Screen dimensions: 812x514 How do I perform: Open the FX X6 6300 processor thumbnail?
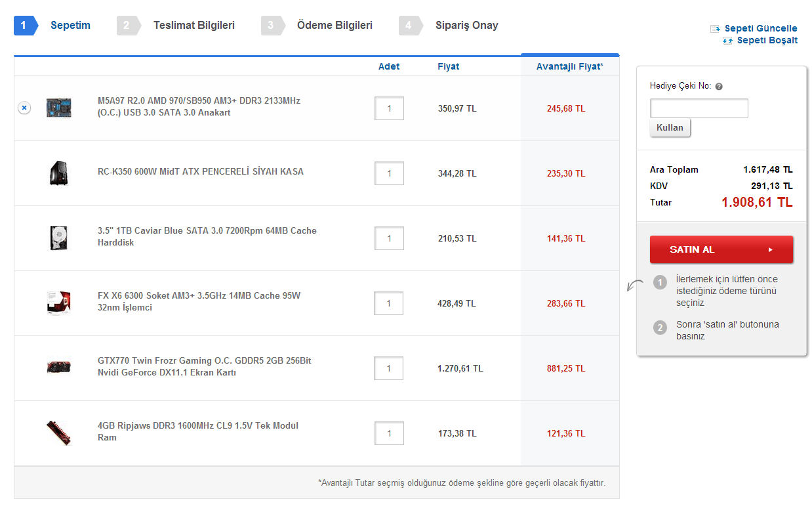coord(58,303)
